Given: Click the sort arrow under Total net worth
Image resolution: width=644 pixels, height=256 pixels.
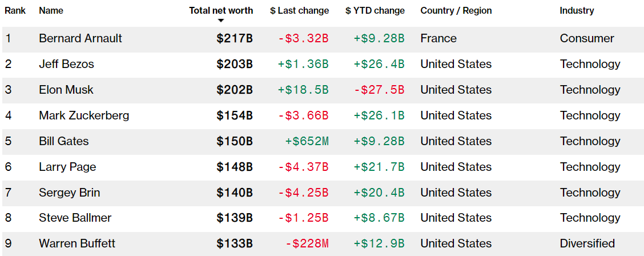Looking at the screenshot, I should click(221, 21).
